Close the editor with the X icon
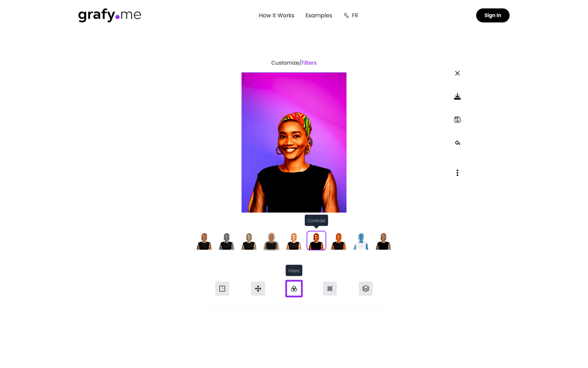588x368 pixels. [x=457, y=73]
